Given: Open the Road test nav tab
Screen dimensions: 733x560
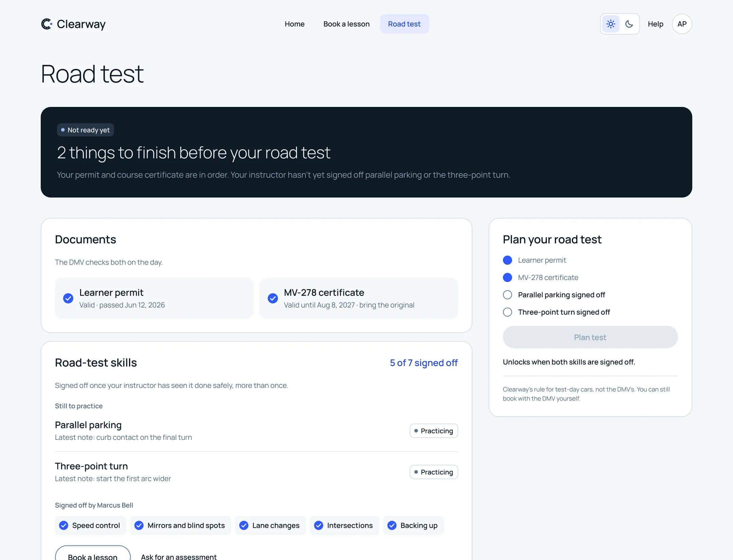Looking at the screenshot, I should tap(404, 24).
